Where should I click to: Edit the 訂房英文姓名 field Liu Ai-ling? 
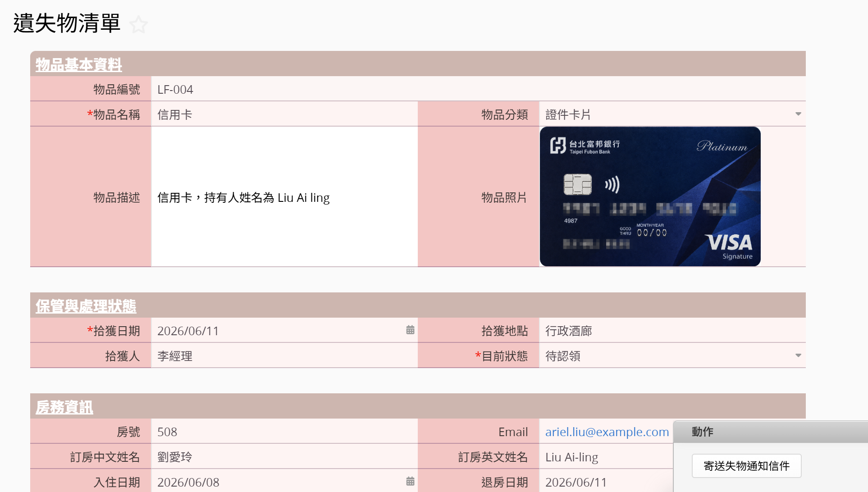tap(606, 457)
